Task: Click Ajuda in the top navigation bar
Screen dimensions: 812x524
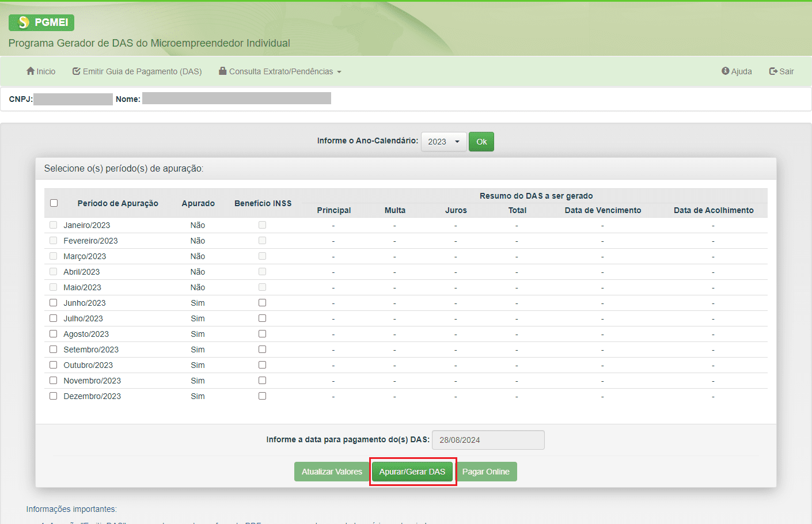Action: (737, 71)
